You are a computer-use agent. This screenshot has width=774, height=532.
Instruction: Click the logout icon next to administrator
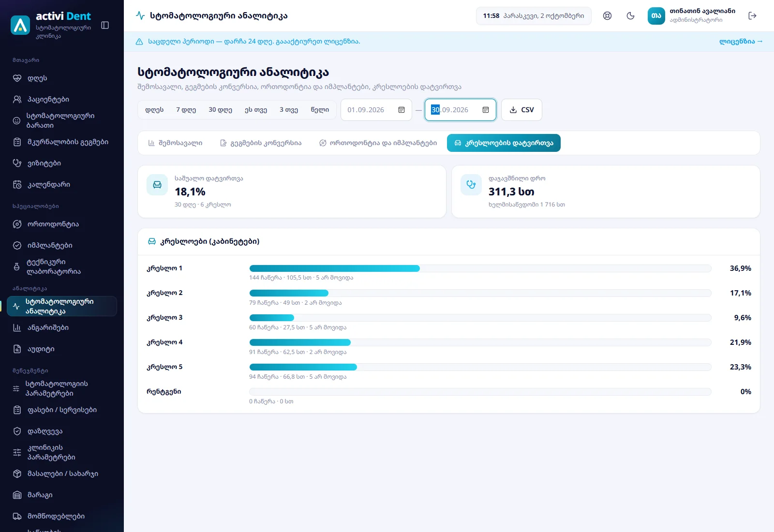752,15
